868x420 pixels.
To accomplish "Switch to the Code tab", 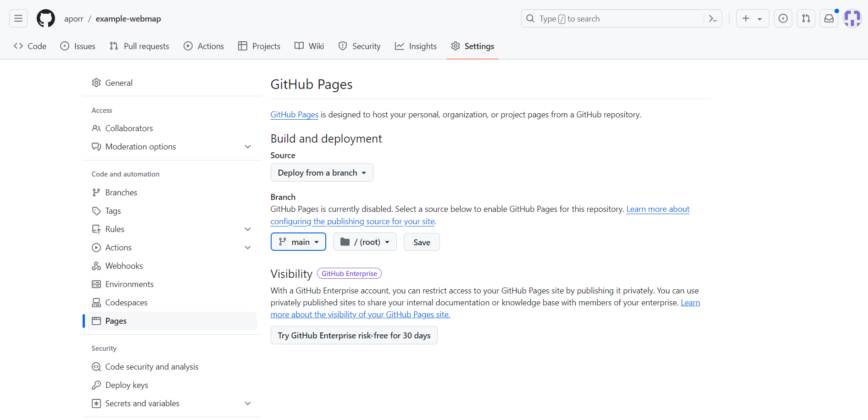I will pyautogui.click(x=30, y=46).
